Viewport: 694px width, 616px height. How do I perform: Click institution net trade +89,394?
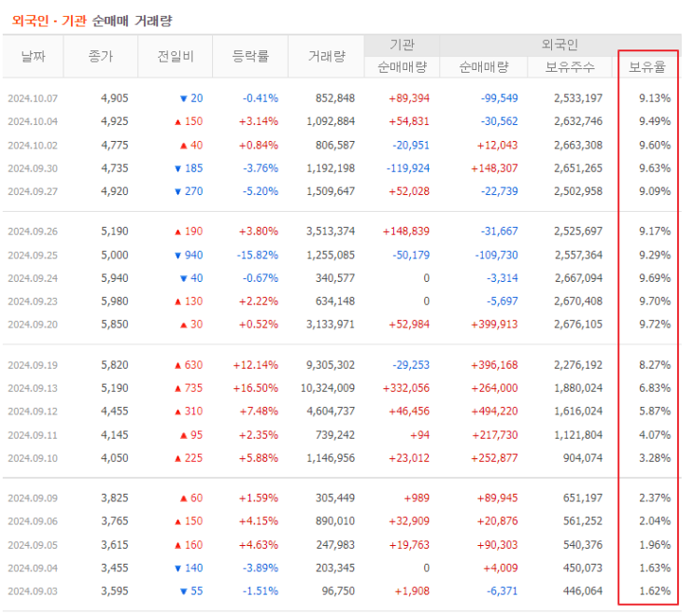click(409, 98)
